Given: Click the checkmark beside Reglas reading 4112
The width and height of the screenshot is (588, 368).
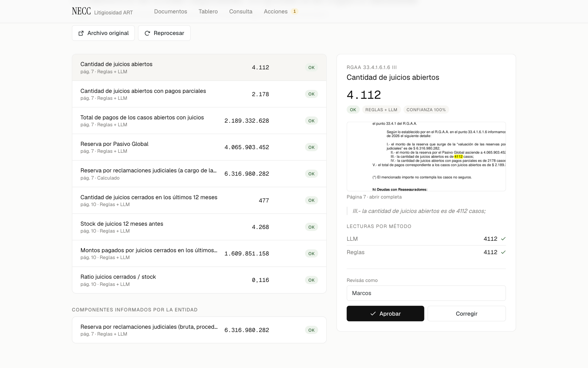Looking at the screenshot, I should 503,252.
